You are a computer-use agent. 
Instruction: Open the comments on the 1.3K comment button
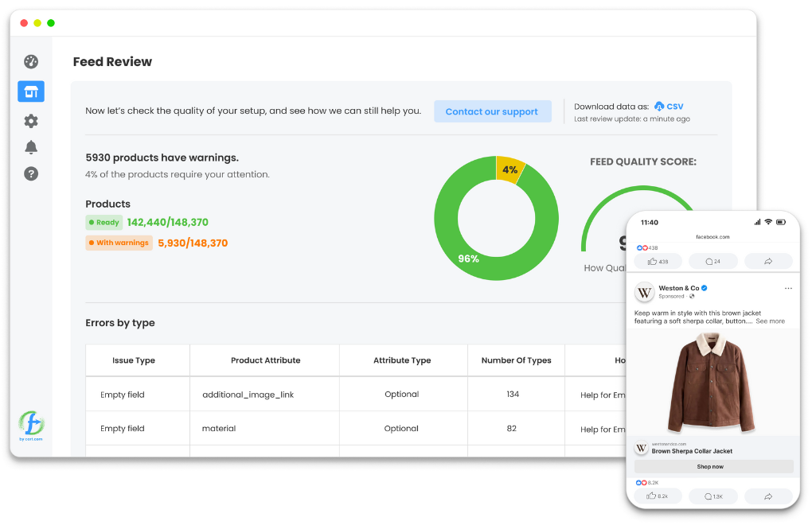(x=712, y=496)
